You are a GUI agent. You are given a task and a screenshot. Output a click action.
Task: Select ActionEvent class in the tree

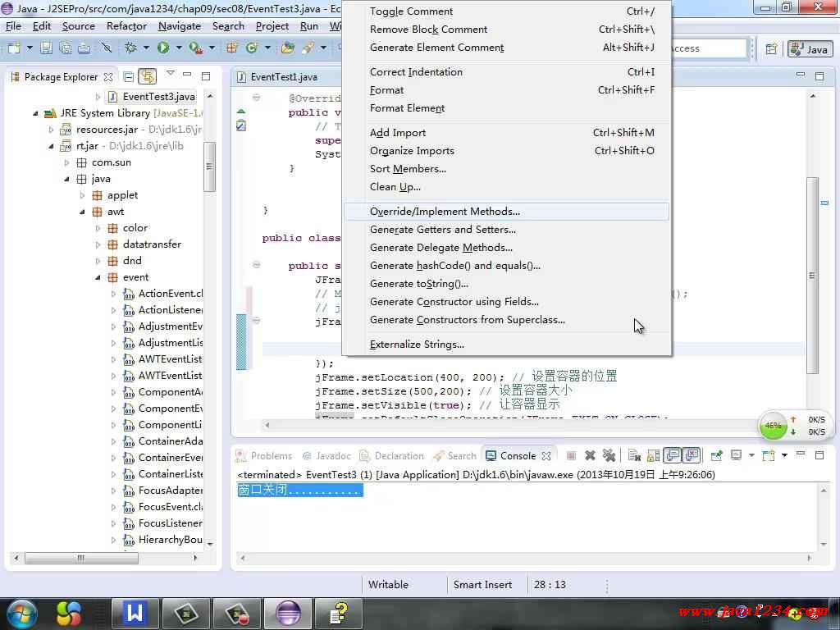click(163, 294)
